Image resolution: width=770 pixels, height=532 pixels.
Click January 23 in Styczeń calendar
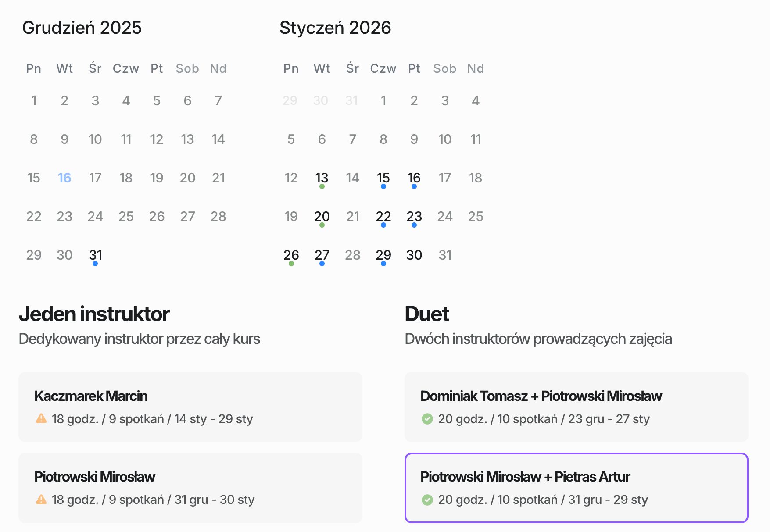click(414, 216)
